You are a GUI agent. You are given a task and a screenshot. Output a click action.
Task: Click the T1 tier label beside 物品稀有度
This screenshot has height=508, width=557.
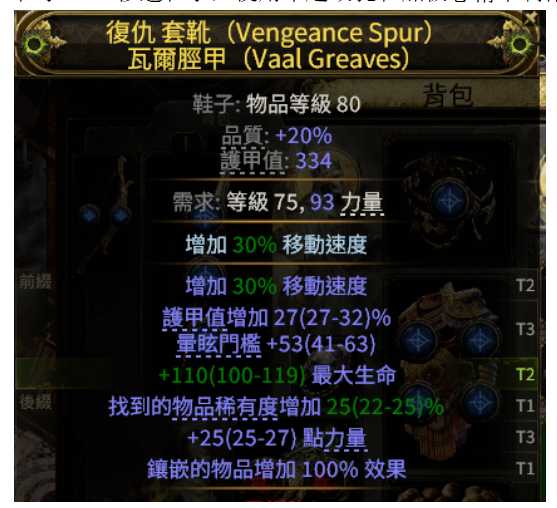[x=525, y=405]
